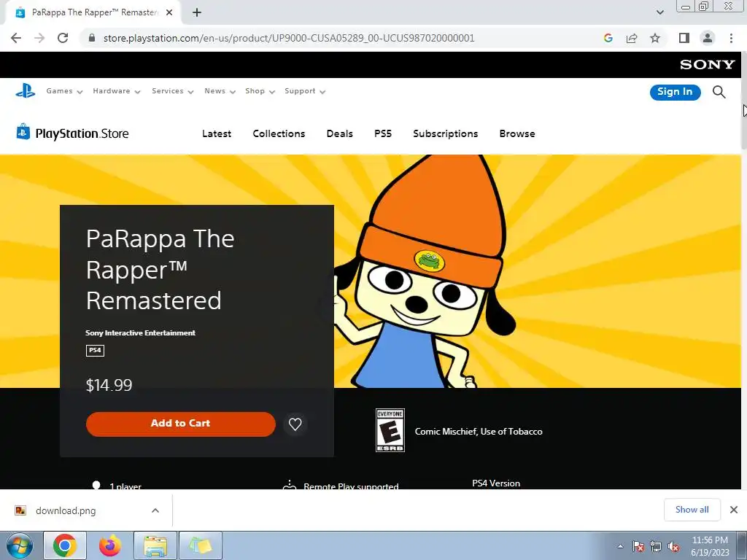Image resolution: width=747 pixels, height=560 pixels.
Task: Click Comic Mischief, Use of Tobacco text
Action: [479, 432]
